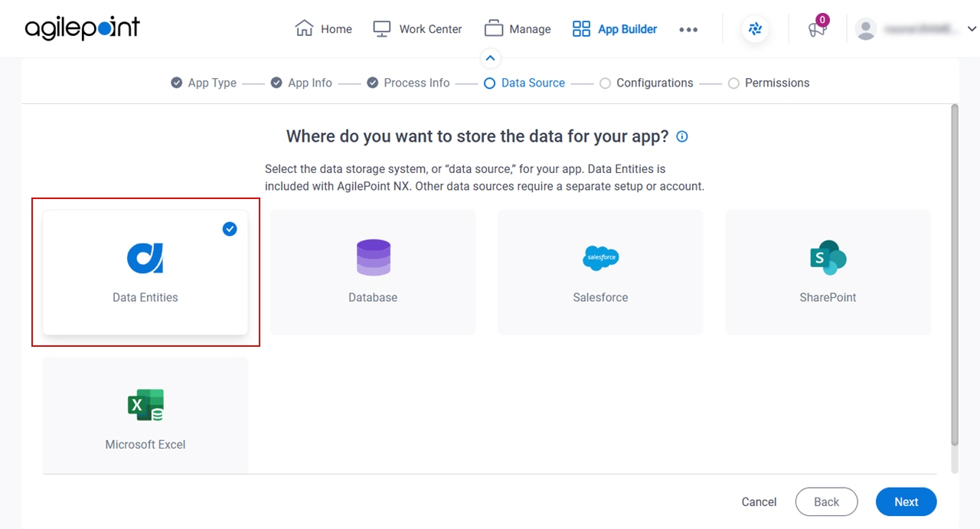Image resolution: width=980 pixels, height=529 pixels.
Task: Click the purple Database icon
Action: coord(374,258)
